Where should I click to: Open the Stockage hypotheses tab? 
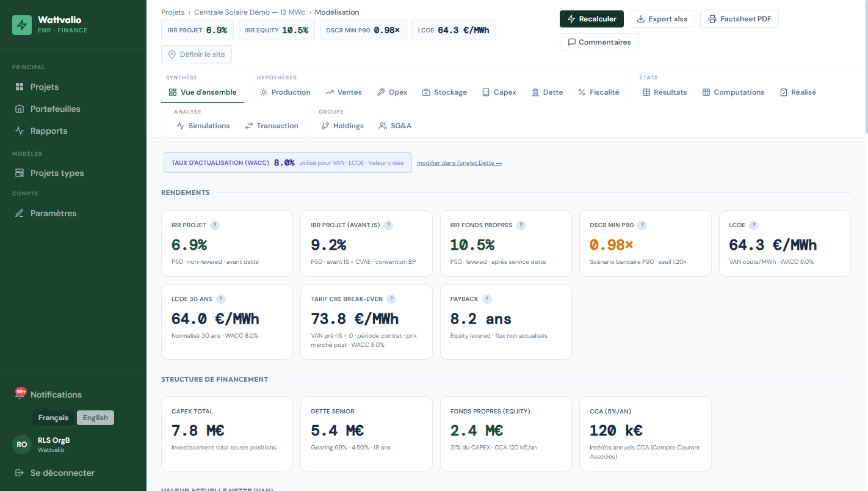tap(444, 92)
